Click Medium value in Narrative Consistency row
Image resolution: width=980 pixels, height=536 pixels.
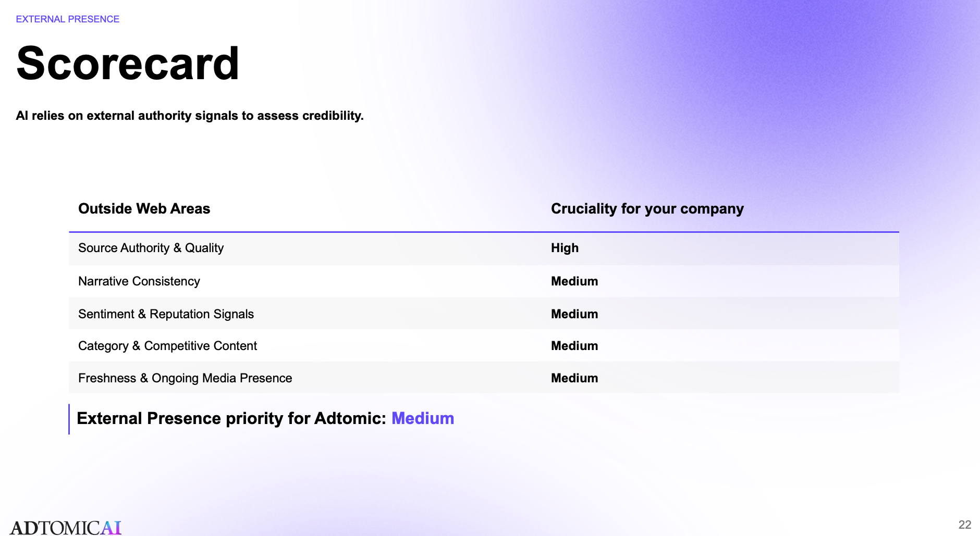coord(574,281)
